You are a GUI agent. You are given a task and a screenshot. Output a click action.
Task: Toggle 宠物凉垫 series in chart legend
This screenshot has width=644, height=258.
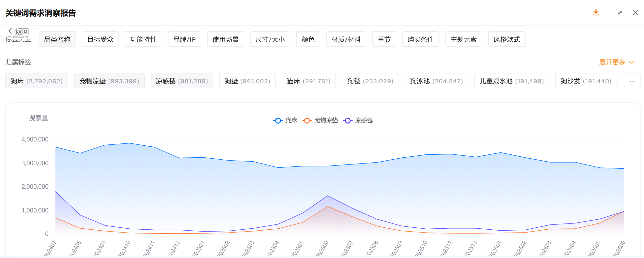320,120
